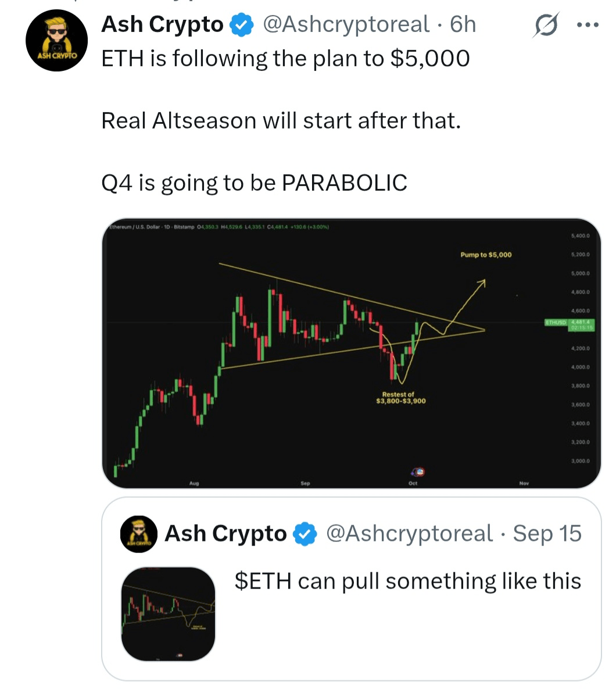The height and width of the screenshot is (692, 616).
Task: Open the Sep 15 date on quoted tweet
Action: (547, 534)
